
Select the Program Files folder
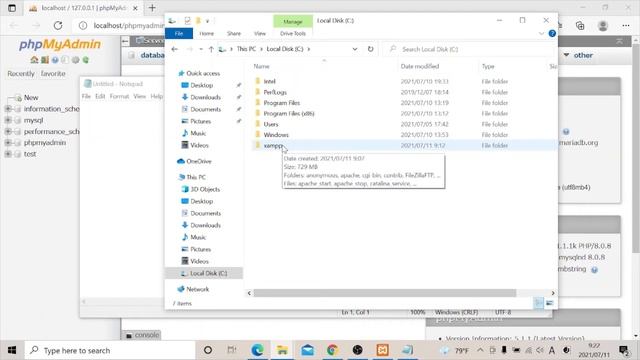coord(282,103)
